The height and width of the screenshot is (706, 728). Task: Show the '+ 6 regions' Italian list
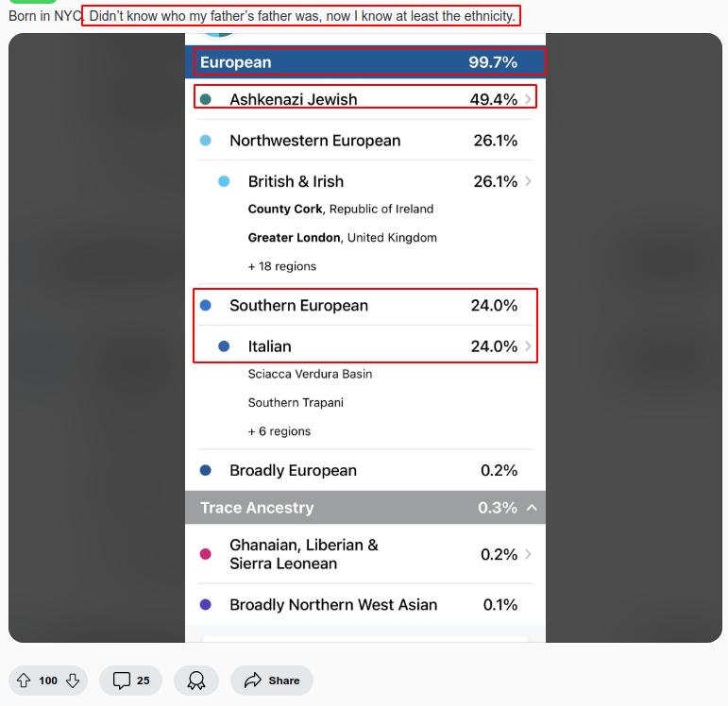click(x=279, y=431)
